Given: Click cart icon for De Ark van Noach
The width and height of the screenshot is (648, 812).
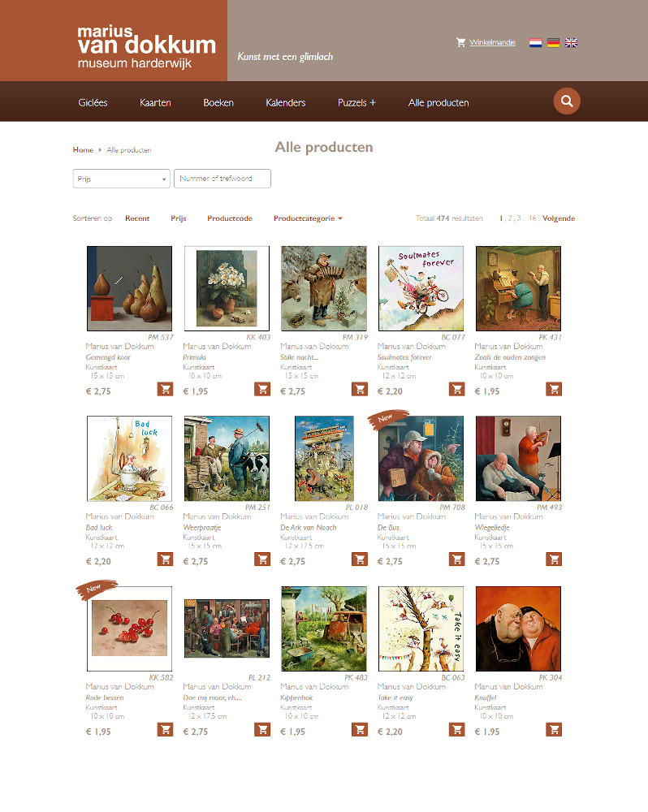Looking at the screenshot, I should pyautogui.click(x=360, y=559).
